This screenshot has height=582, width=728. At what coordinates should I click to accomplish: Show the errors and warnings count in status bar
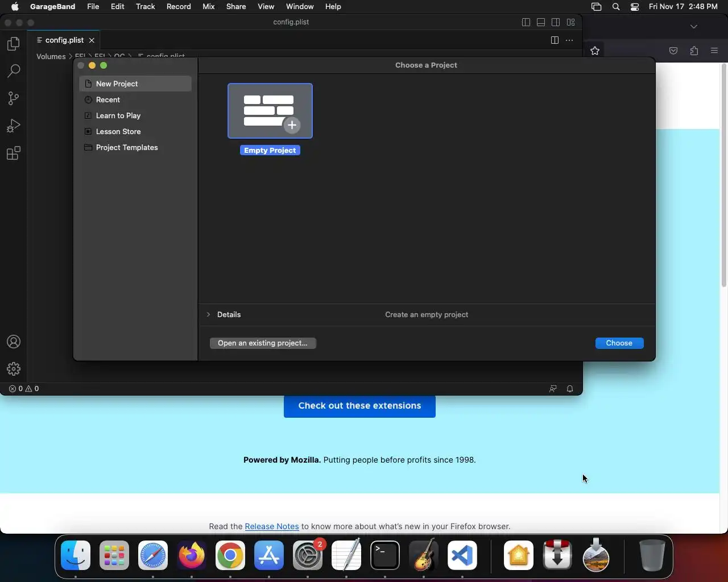(x=24, y=389)
